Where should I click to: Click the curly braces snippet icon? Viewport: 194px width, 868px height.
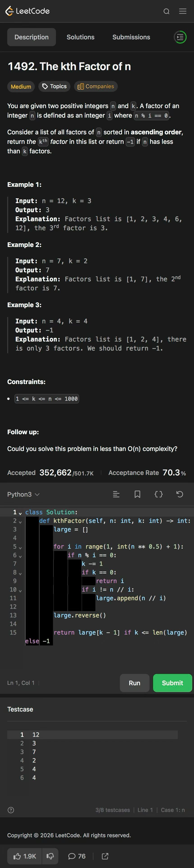click(158, 494)
